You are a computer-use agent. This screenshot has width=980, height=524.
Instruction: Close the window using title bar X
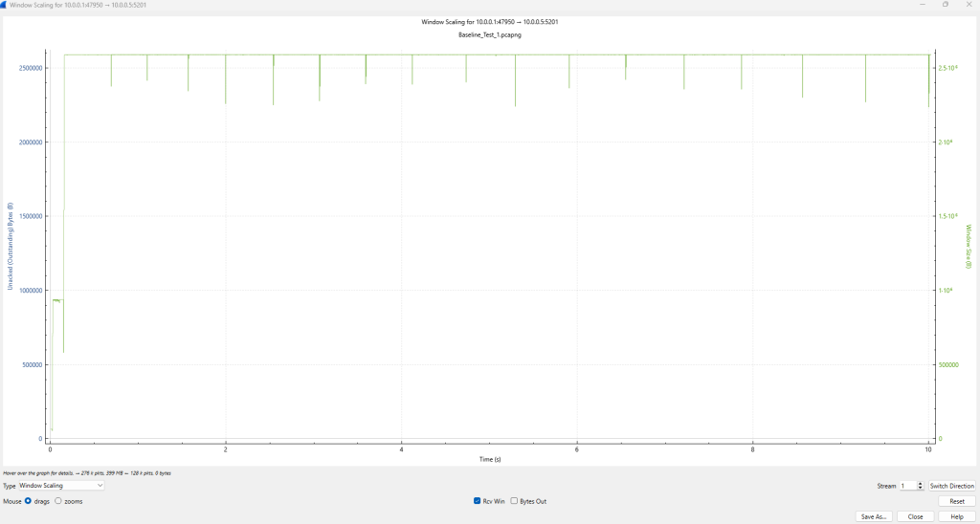click(x=969, y=5)
